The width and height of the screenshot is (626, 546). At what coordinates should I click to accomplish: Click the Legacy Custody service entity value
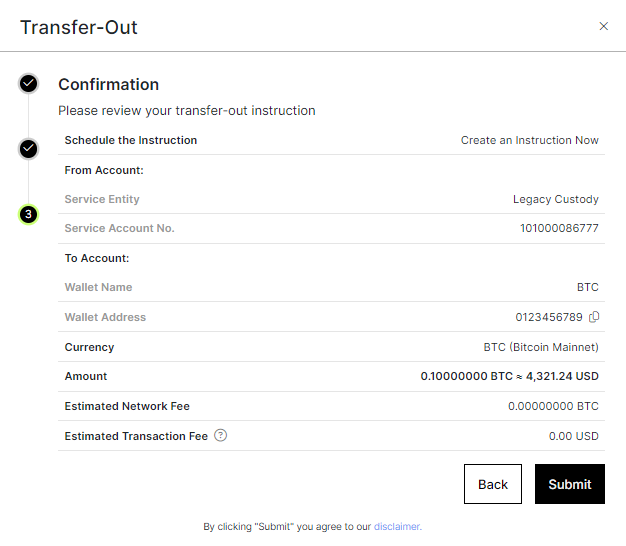(x=556, y=199)
